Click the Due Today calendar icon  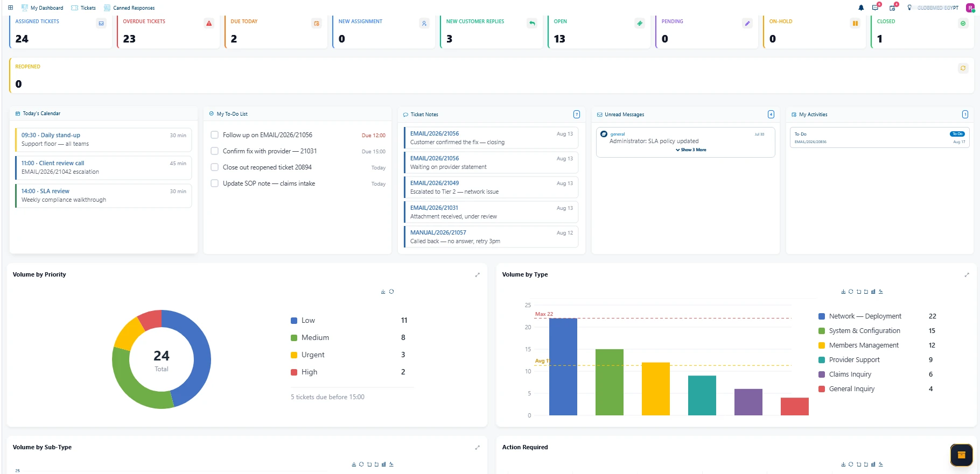[317, 23]
